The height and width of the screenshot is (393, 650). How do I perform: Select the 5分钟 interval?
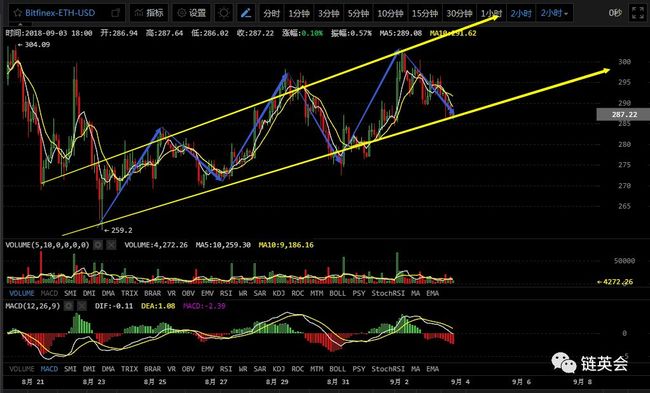(358, 13)
